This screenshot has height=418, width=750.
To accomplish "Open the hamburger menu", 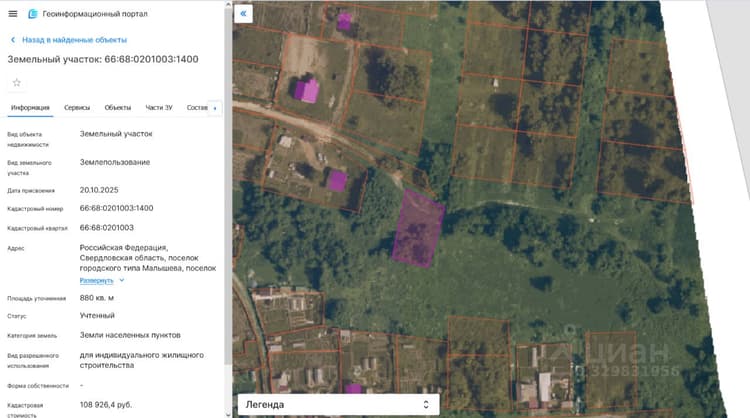I will (x=13, y=14).
